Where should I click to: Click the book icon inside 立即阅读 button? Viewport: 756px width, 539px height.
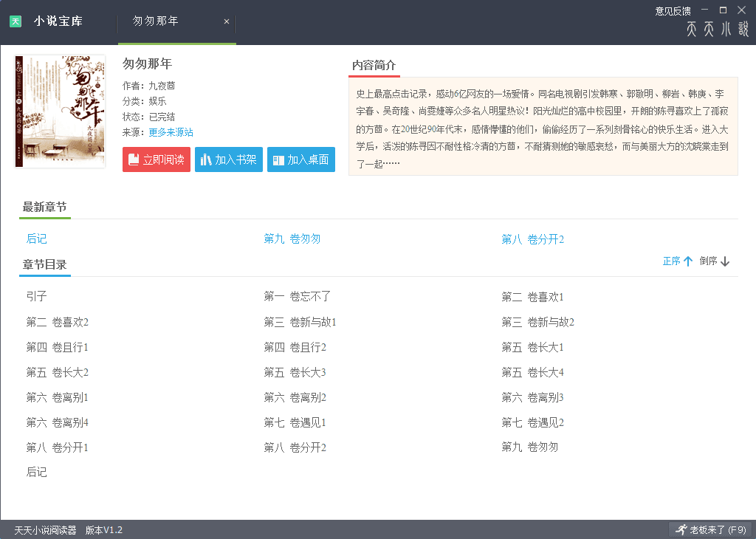coord(135,159)
